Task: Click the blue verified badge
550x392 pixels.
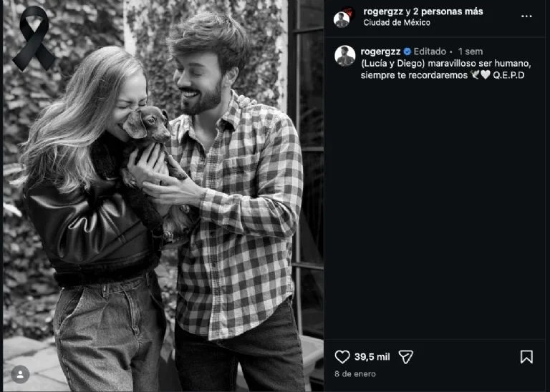Action: [407, 52]
